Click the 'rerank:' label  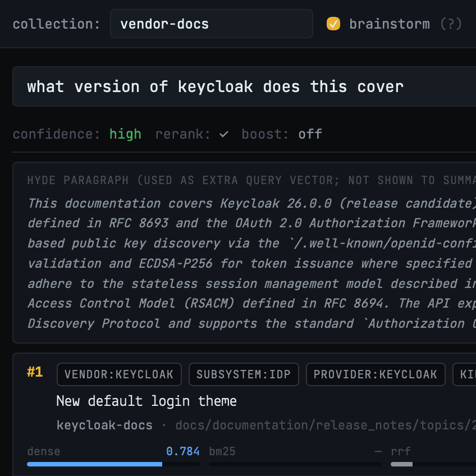pos(183,134)
